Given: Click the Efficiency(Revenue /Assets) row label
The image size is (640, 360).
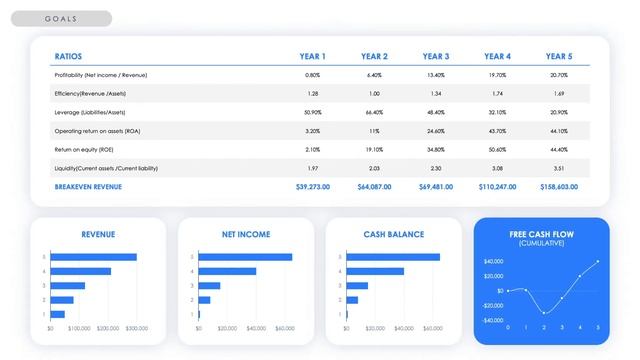Looking at the screenshot, I should point(90,93).
